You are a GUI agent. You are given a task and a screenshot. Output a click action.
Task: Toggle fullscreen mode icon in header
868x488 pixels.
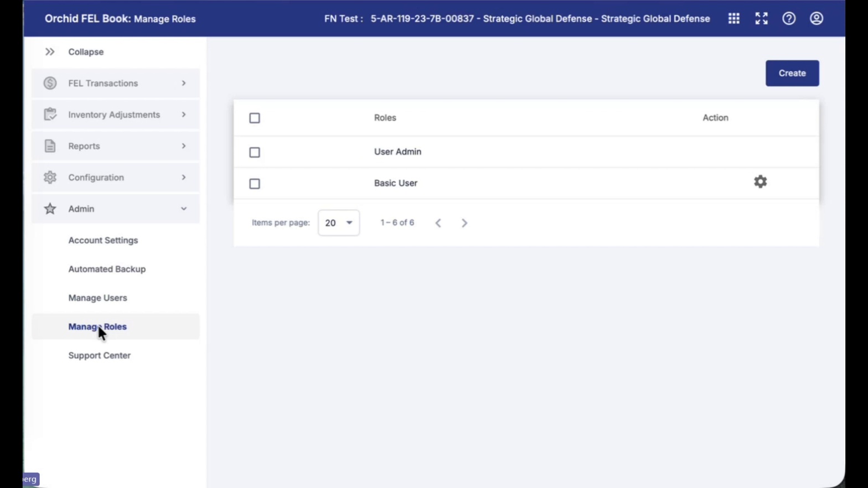click(x=761, y=18)
